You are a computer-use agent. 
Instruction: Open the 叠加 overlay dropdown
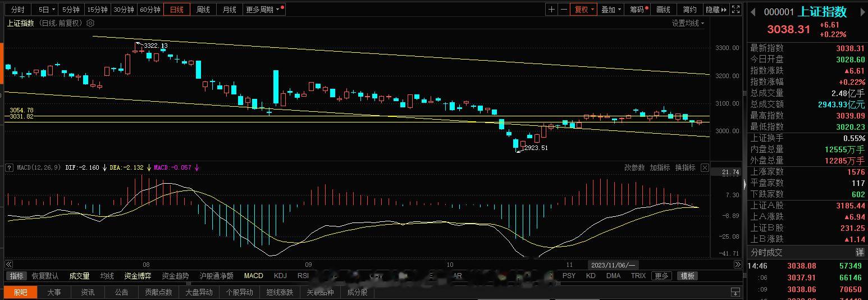(x=611, y=10)
